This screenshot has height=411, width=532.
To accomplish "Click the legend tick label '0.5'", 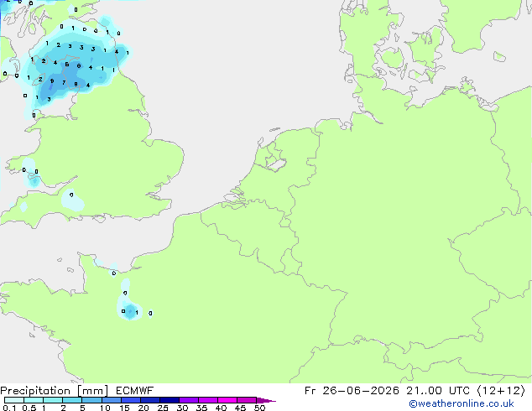I will click(29, 408).
